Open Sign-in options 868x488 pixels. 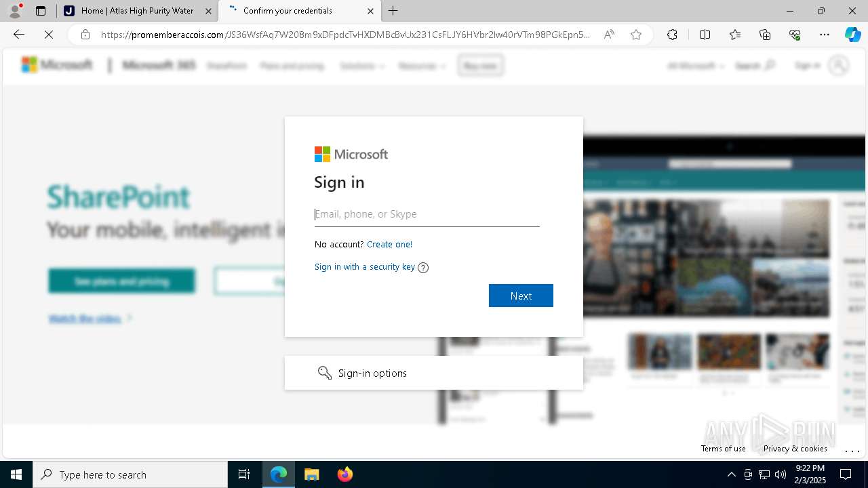pyautogui.click(x=434, y=373)
